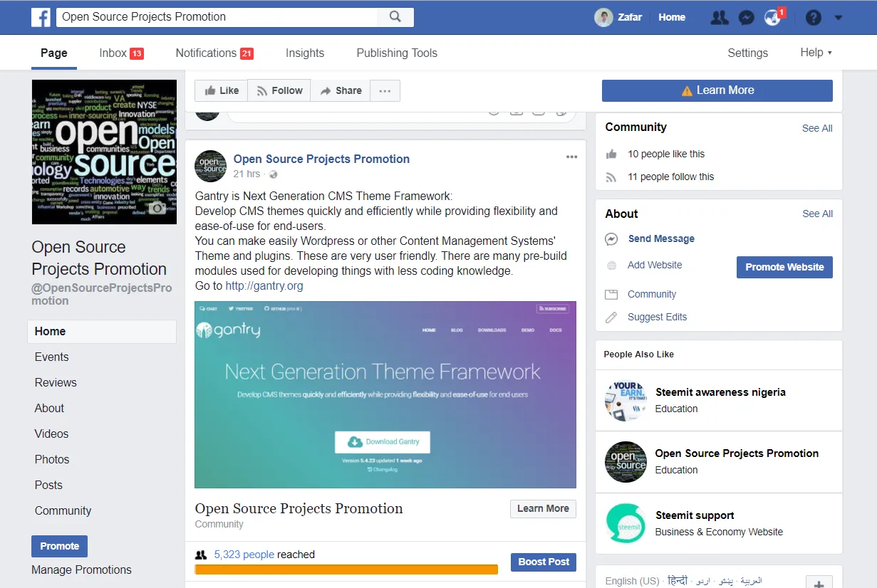Click the Boost Post button

tap(544, 562)
